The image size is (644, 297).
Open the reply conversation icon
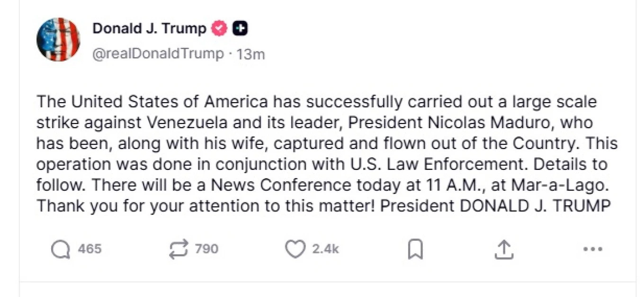(x=61, y=249)
